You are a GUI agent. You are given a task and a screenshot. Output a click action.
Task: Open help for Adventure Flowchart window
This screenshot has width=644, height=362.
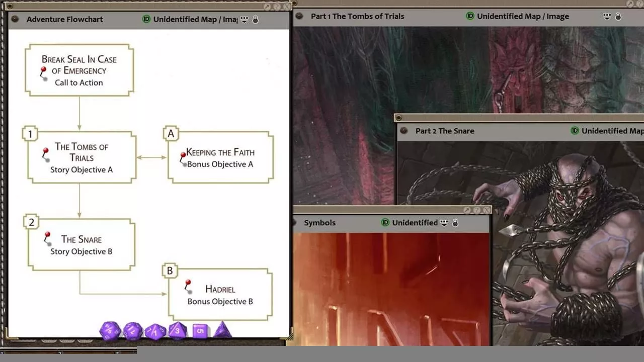point(277,7)
